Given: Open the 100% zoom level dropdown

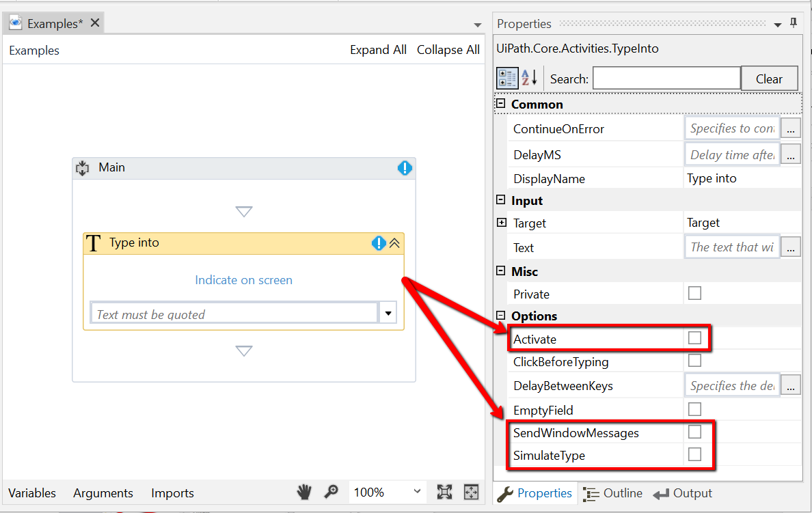Looking at the screenshot, I should point(417,491).
